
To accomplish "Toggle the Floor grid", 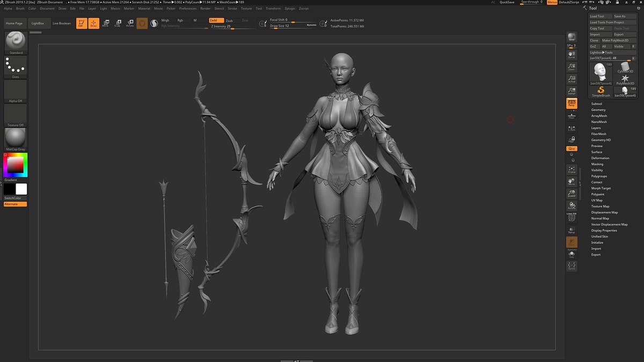I will (572, 115).
